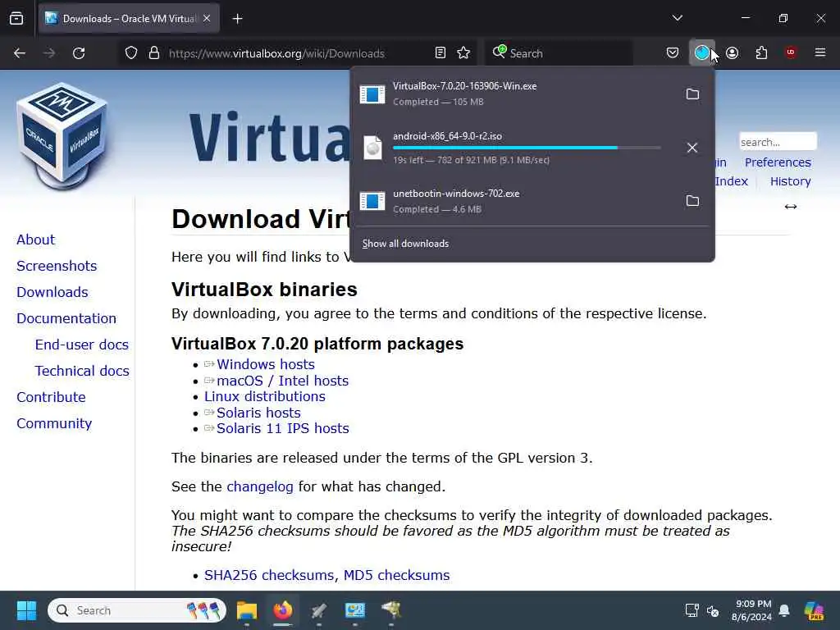Click the taskbar Search box
The width and height of the screenshot is (840, 630).
click(137, 610)
